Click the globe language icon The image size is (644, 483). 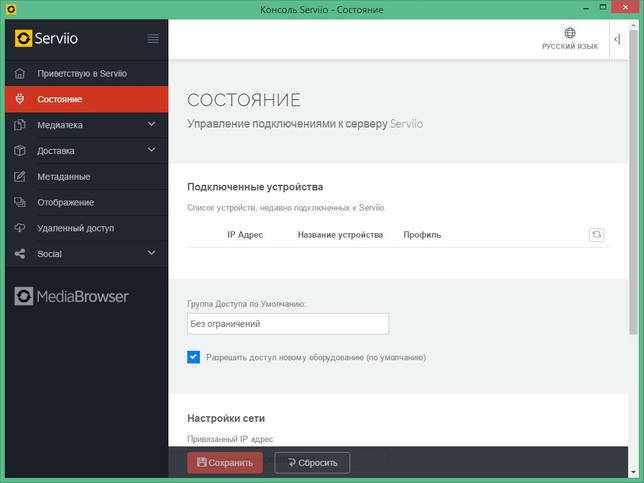pos(570,32)
